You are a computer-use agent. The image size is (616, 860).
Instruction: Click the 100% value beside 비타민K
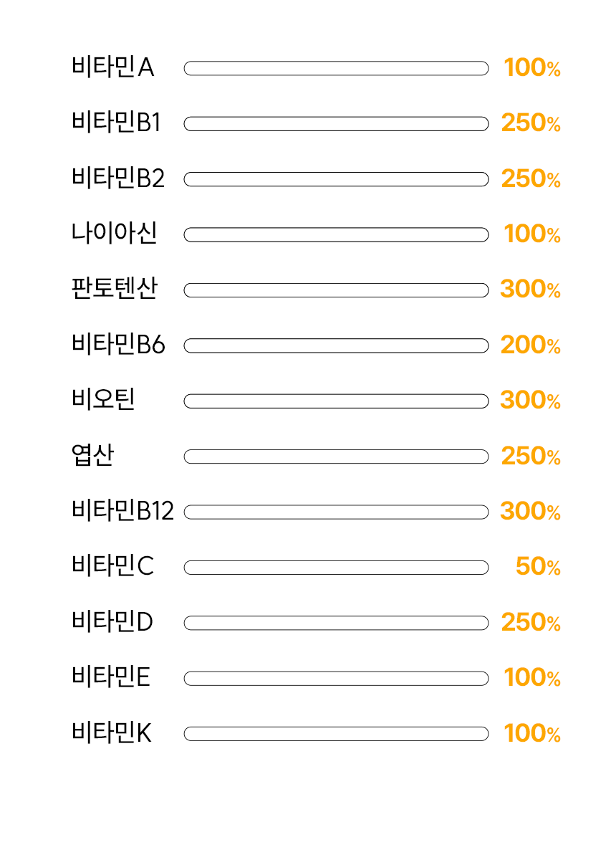[x=532, y=733]
